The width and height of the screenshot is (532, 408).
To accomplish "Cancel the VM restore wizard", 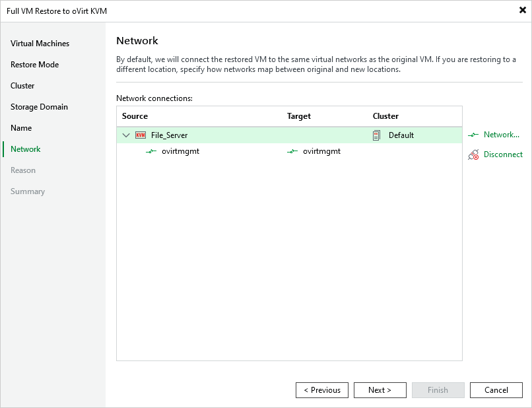I will click(x=496, y=390).
